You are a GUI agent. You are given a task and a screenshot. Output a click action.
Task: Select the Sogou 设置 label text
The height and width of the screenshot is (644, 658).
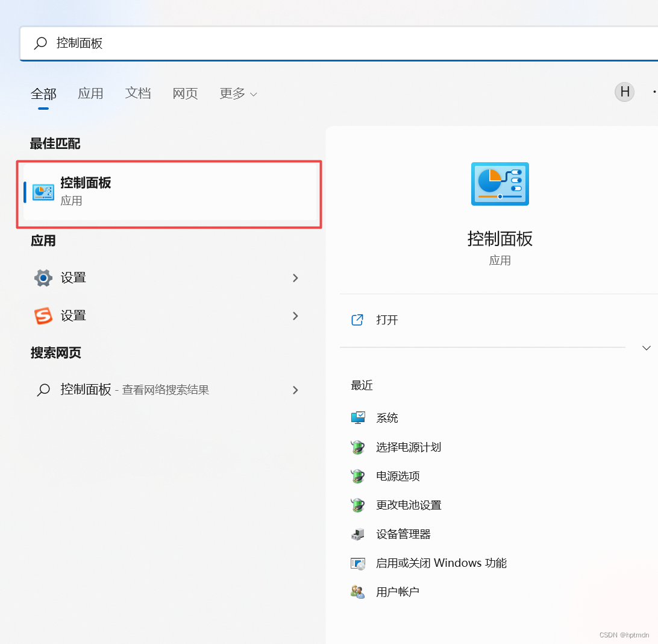coord(73,316)
